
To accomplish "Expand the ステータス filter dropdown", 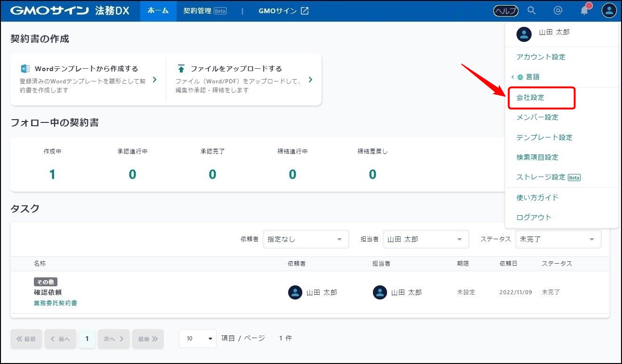I will (558, 239).
